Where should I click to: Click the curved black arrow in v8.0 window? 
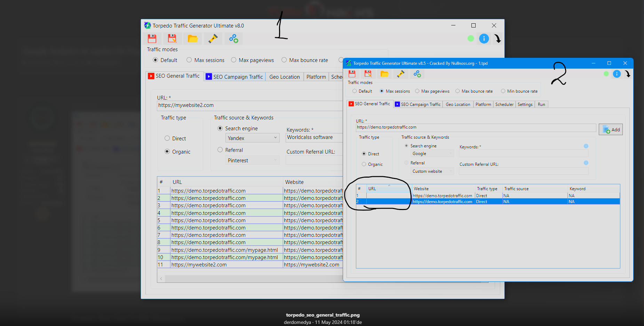coord(498,39)
